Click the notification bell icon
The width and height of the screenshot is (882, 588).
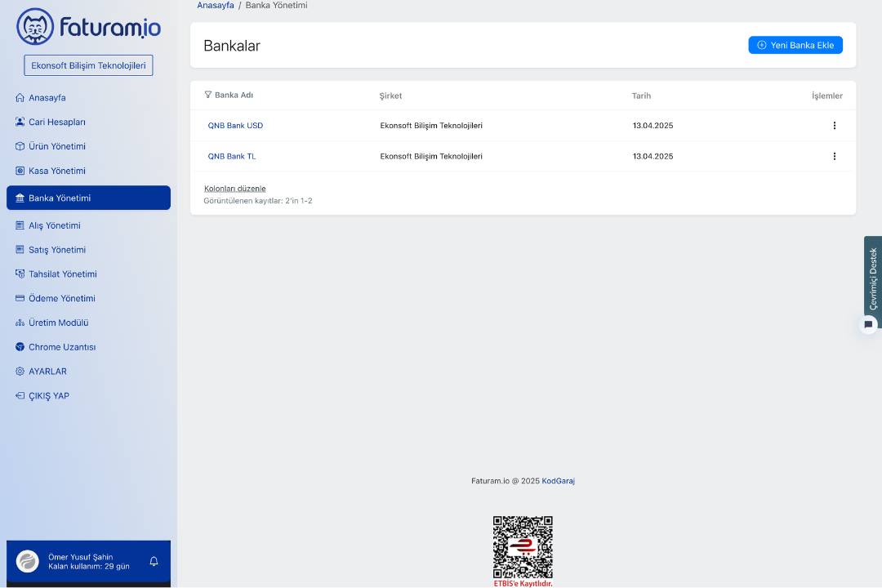(x=154, y=561)
